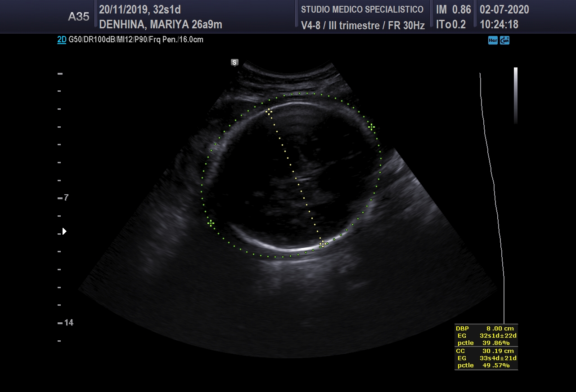Click the CC 30.19 cm measurement row
The image size is (576, 392).
[x=486, y=351]
